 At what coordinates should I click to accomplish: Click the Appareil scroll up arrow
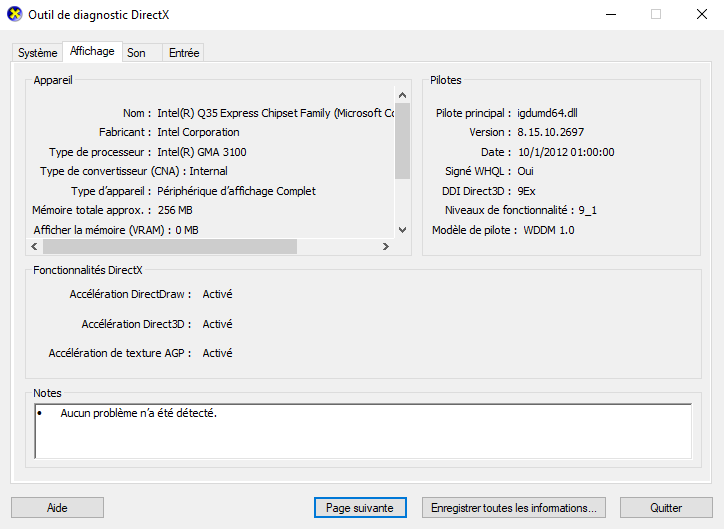[402, 95]
